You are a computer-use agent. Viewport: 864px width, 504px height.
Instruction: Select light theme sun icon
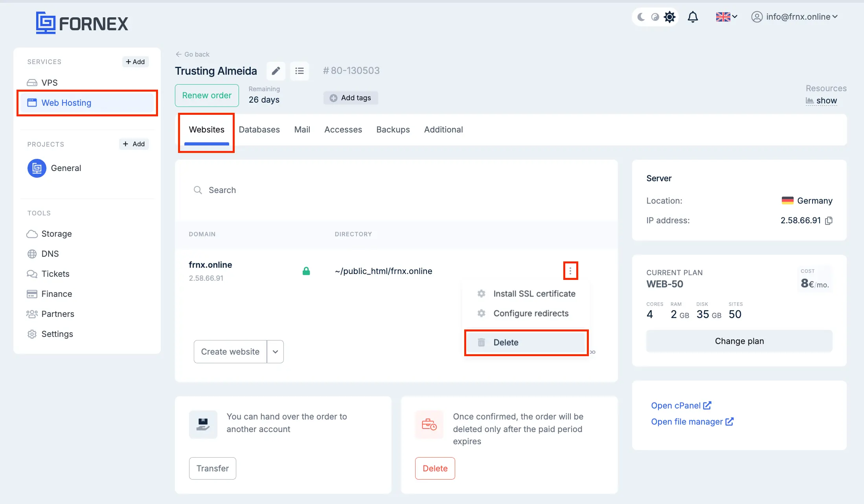669,17
